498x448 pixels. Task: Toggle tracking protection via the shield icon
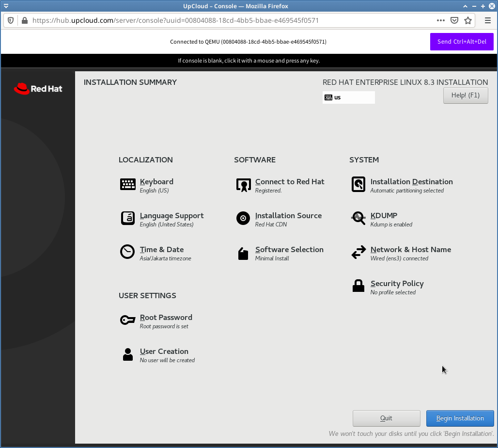10,20
